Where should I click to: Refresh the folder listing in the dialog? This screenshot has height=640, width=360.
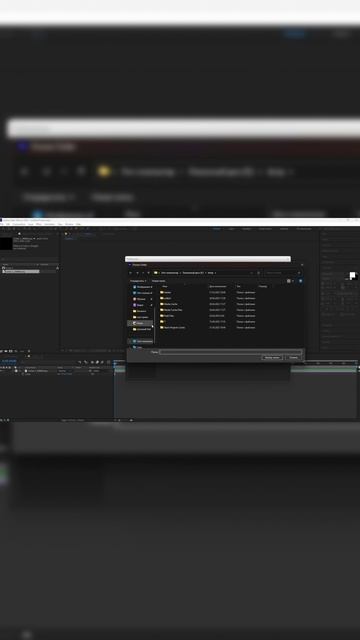pos(258,273)
